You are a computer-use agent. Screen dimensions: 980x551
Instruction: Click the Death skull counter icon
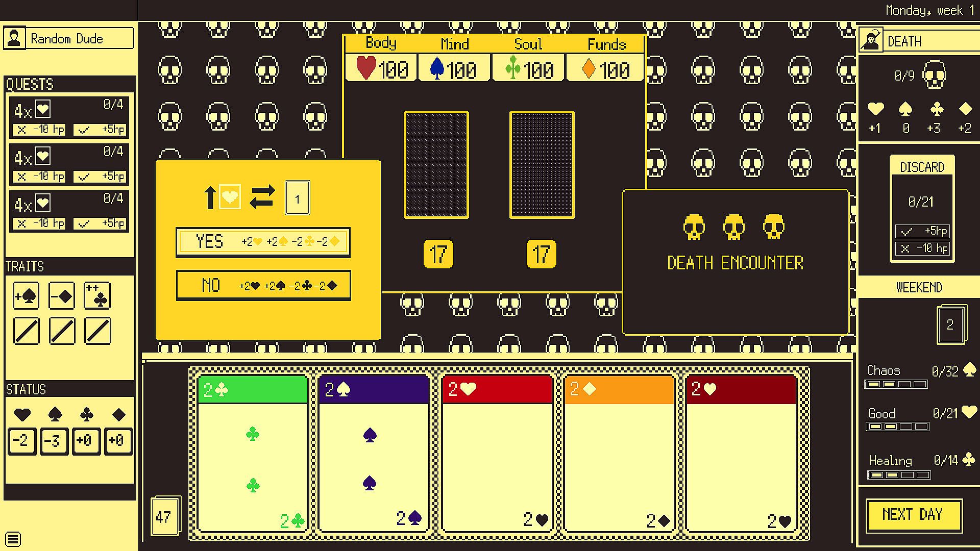(x=935, y=76)
